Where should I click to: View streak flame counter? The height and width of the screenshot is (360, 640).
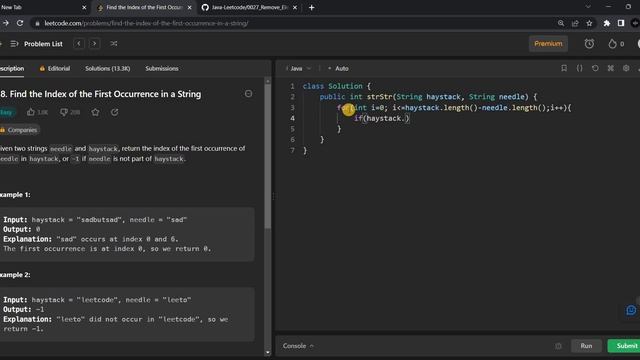click(x=616, y=44)
